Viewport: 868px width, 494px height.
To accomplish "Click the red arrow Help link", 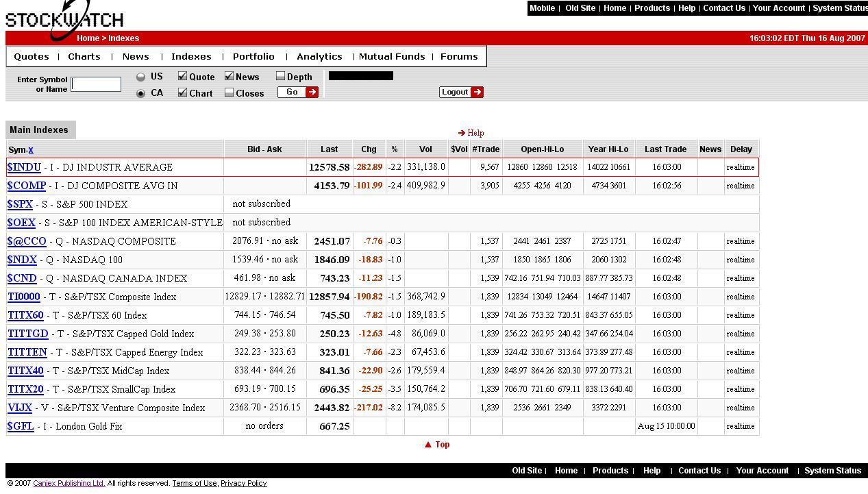I will (x=471, y=133).
